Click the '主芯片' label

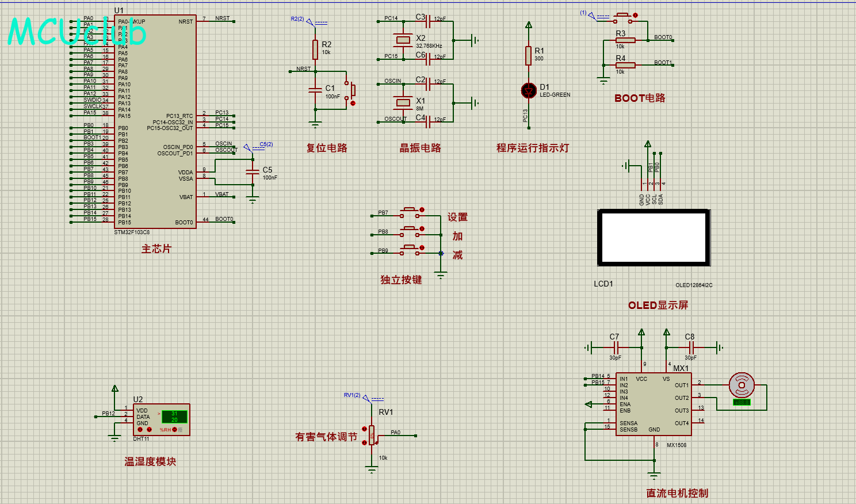click(156, 249)
